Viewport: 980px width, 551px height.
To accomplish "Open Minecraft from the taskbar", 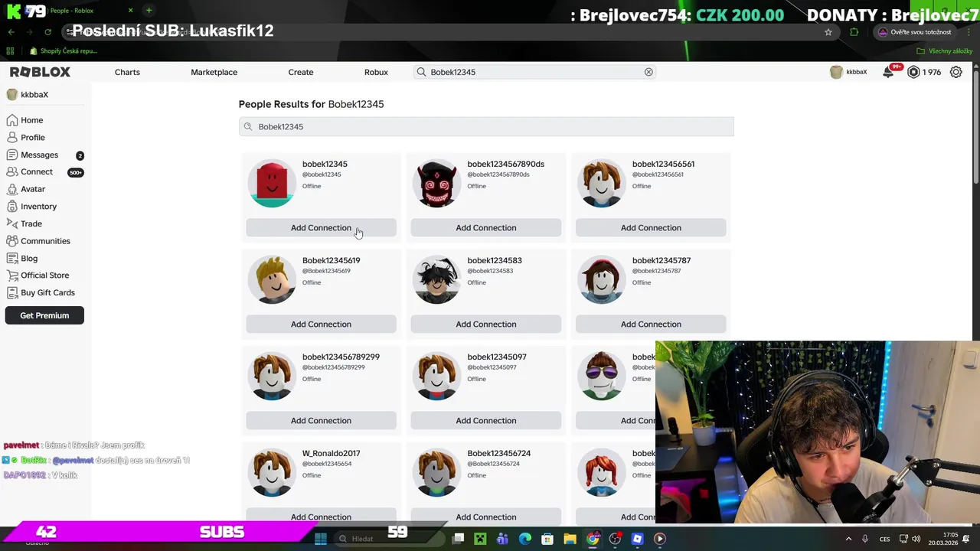I will point(480,539).
